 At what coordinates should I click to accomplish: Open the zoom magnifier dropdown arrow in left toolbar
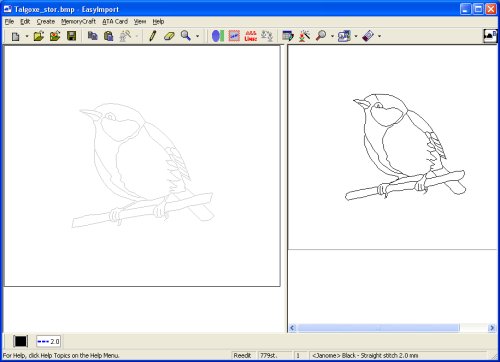pos(198,36)
